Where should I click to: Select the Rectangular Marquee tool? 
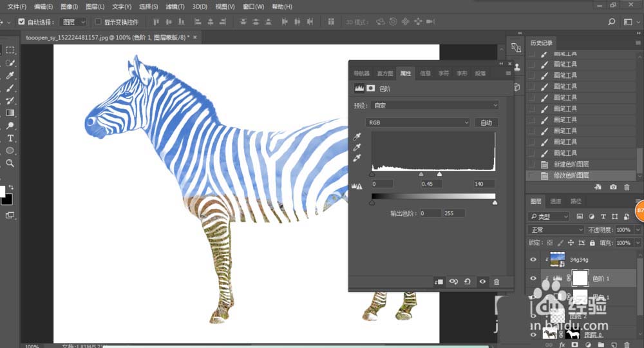10,50
